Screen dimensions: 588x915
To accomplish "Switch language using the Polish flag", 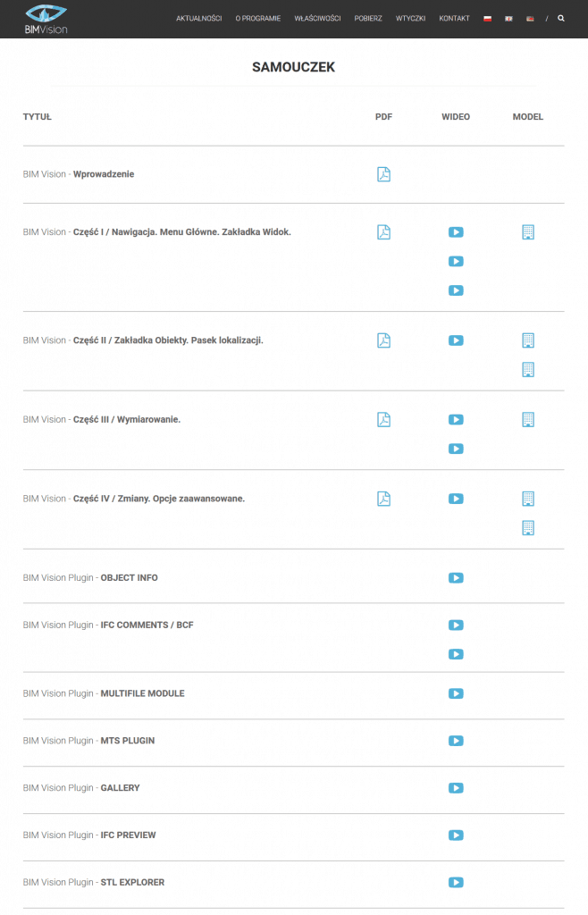I will pyautogui.click(x=488, y=18).
